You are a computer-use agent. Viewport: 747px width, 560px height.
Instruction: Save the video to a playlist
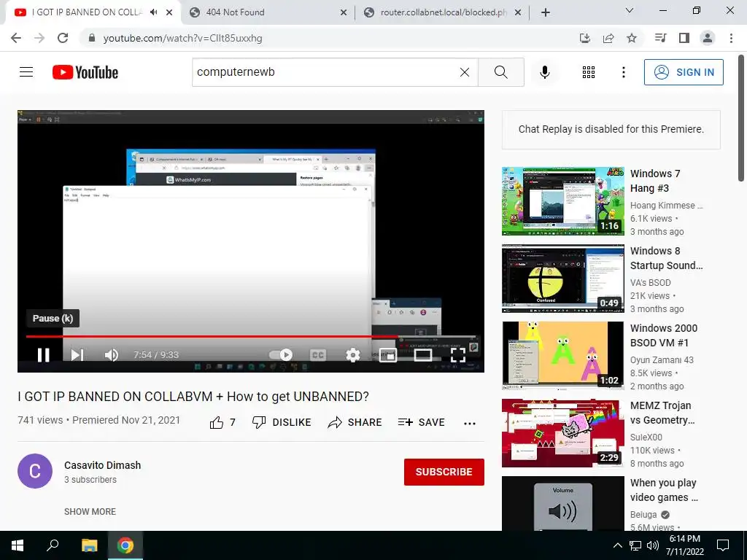click(421, 422)
